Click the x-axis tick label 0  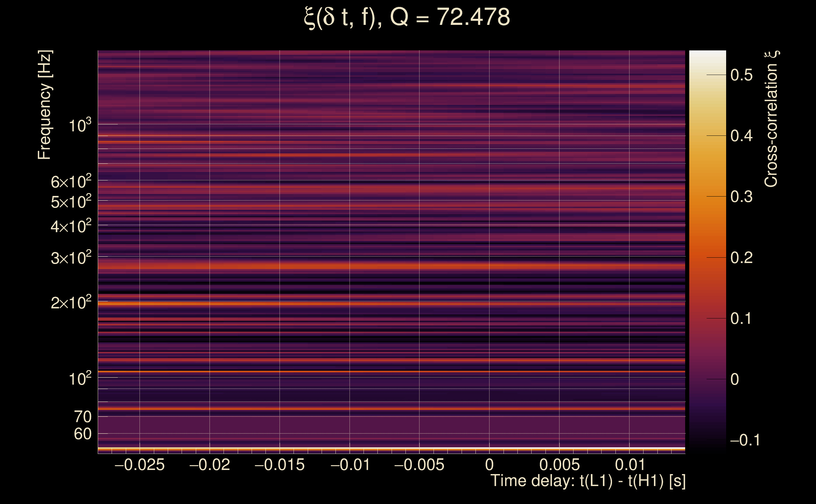[489, 465]
